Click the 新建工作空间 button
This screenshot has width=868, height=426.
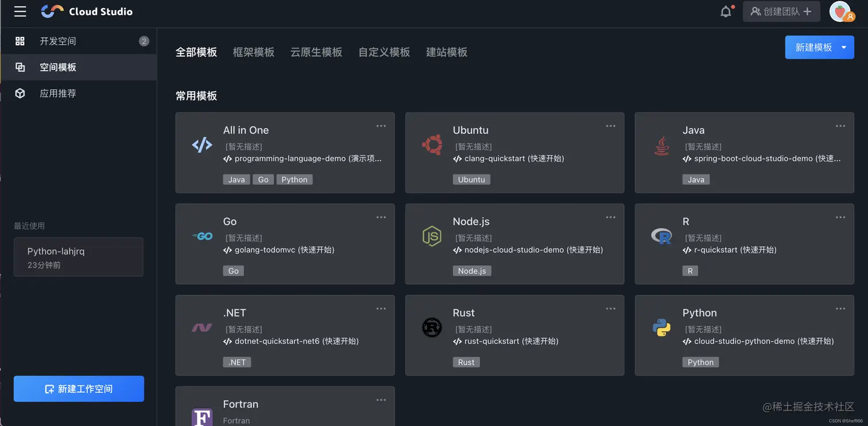(79, 389)
